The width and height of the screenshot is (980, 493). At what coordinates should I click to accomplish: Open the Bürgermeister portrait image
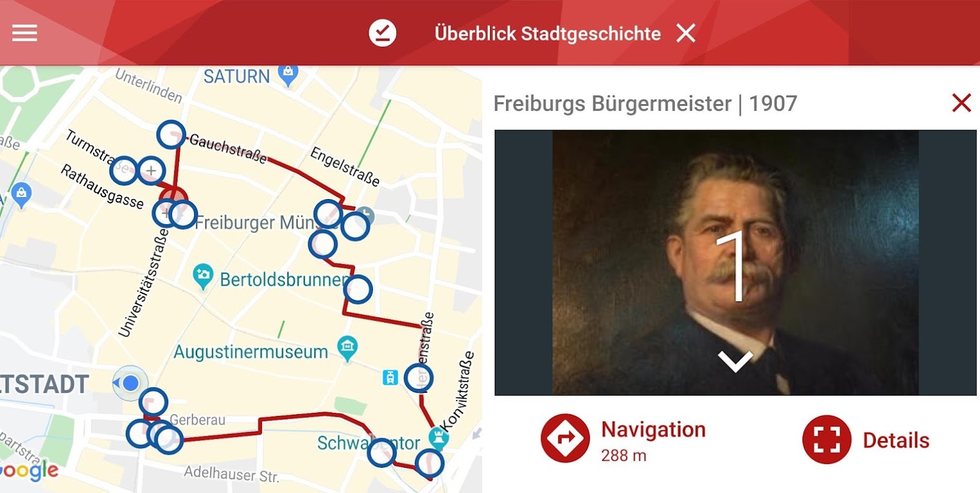[x=735, y=263]
